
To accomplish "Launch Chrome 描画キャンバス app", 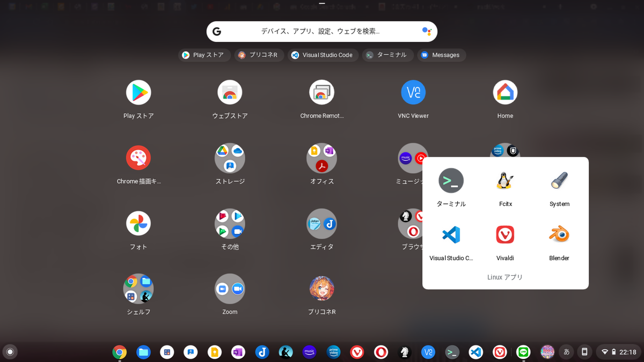I will [x=138, y=158].
